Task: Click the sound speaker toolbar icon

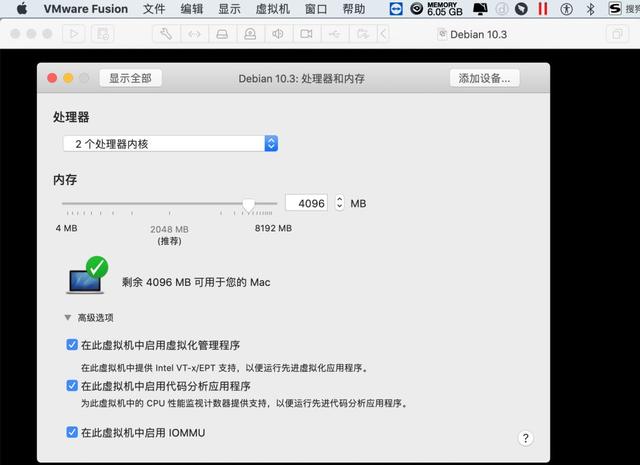Action: pyautogui.click(x=278, y=34)
